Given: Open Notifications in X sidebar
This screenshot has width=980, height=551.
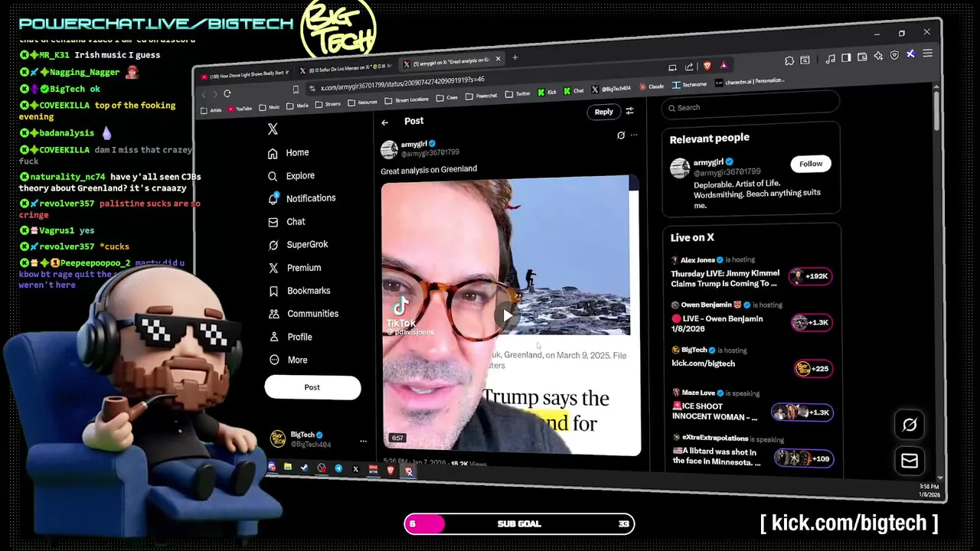Looking at the screenshot, I should (302, 198).
